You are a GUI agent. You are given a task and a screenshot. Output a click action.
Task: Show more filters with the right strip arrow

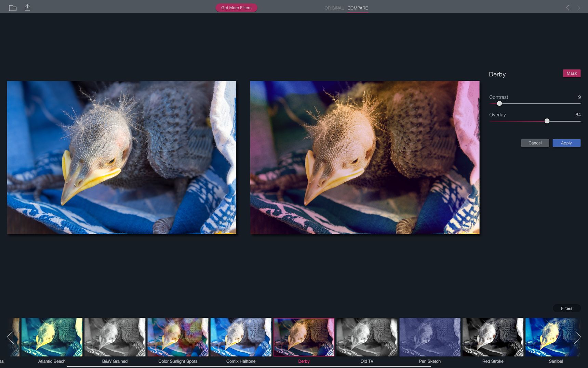[577, 337]
